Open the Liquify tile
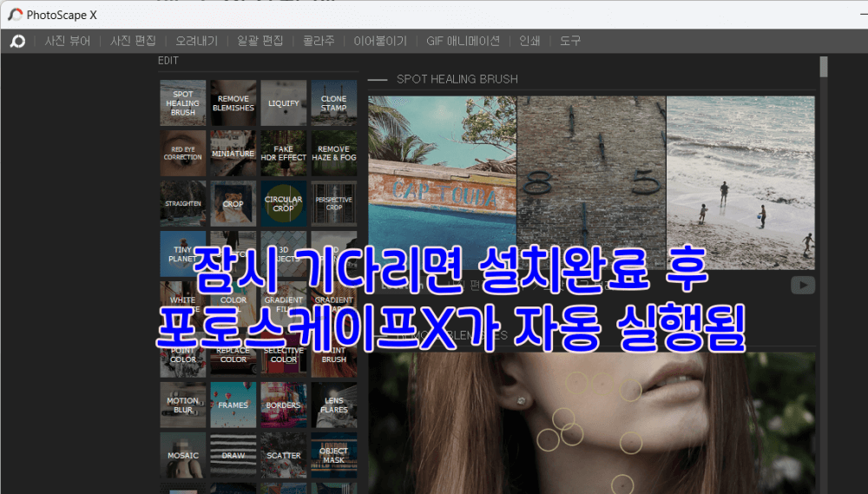Image resolution: width=868 pixels, height=494 pixels. point(284,103)
